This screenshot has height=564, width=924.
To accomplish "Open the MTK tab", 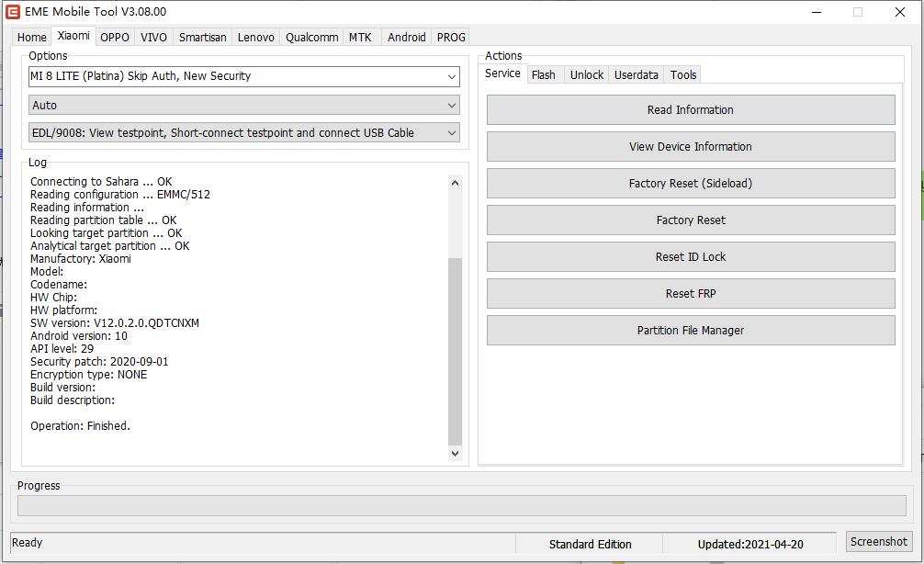I will pos(360,37).
